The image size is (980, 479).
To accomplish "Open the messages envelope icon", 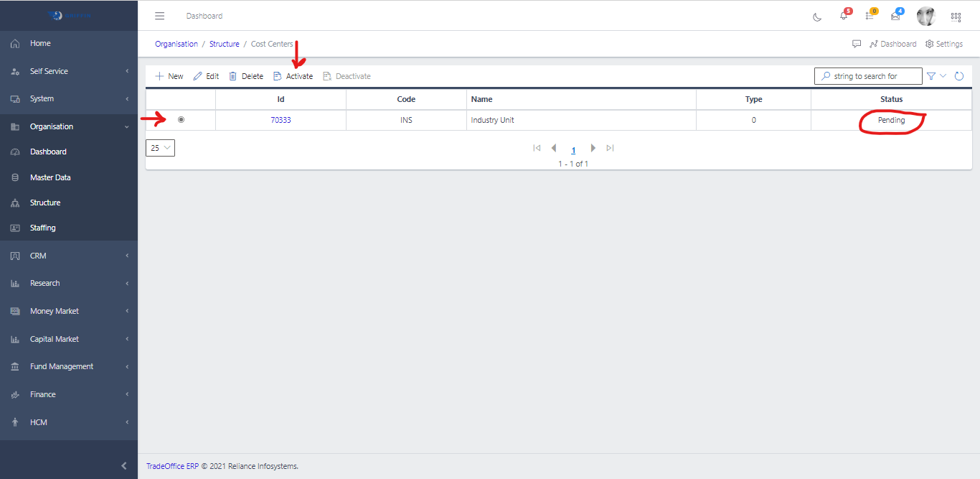I will 895,17.
